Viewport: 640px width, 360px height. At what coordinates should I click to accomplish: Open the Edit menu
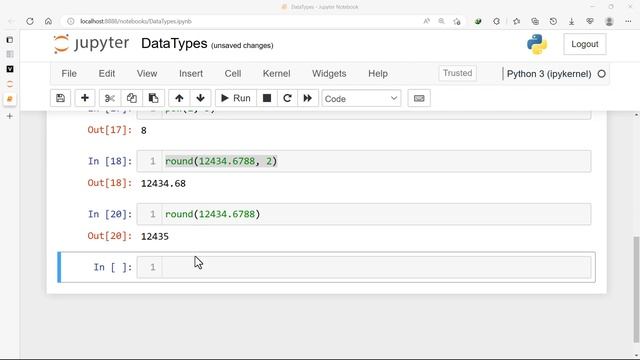pos(107,74)
